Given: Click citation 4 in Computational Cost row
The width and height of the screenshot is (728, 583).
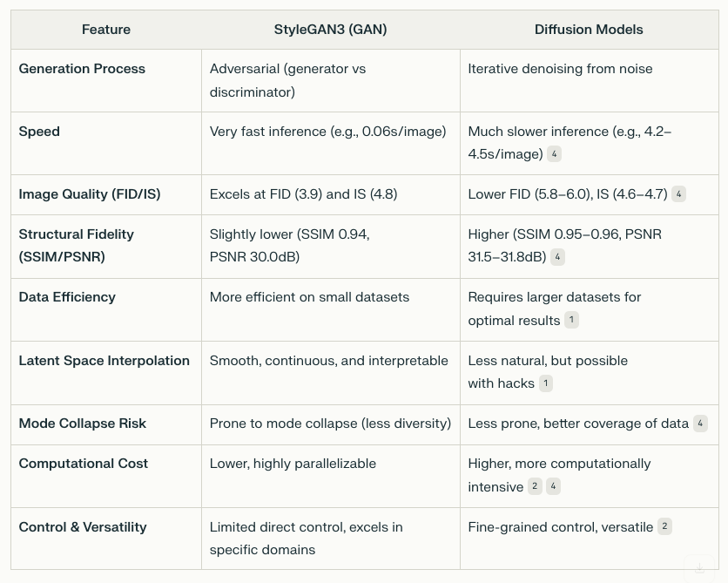Looking at the screenshot, I should pos(553,486).
